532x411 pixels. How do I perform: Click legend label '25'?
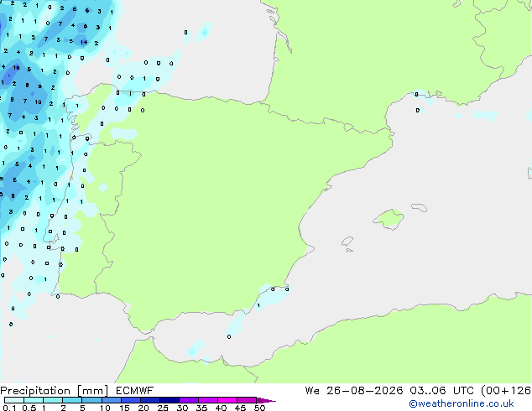[x=163, y=408]
